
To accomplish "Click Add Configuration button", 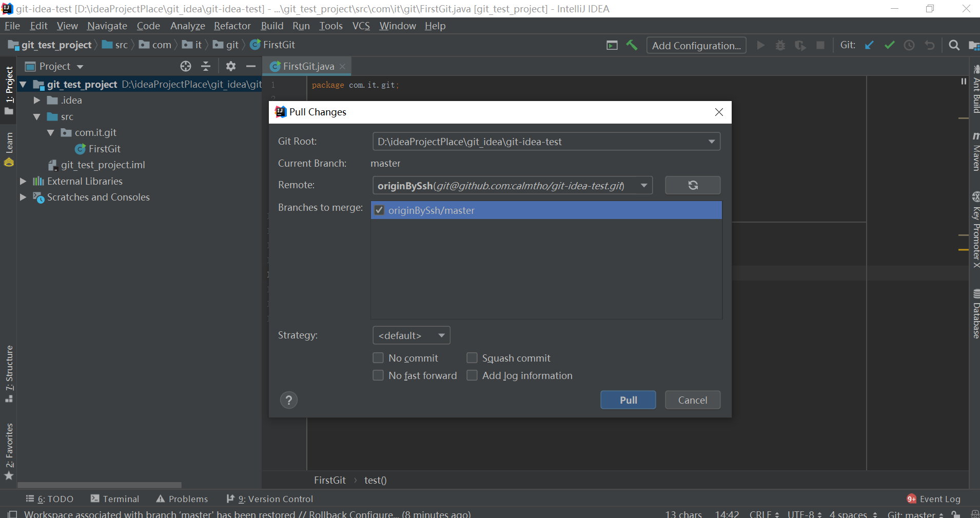I will [x=696, y=46].
